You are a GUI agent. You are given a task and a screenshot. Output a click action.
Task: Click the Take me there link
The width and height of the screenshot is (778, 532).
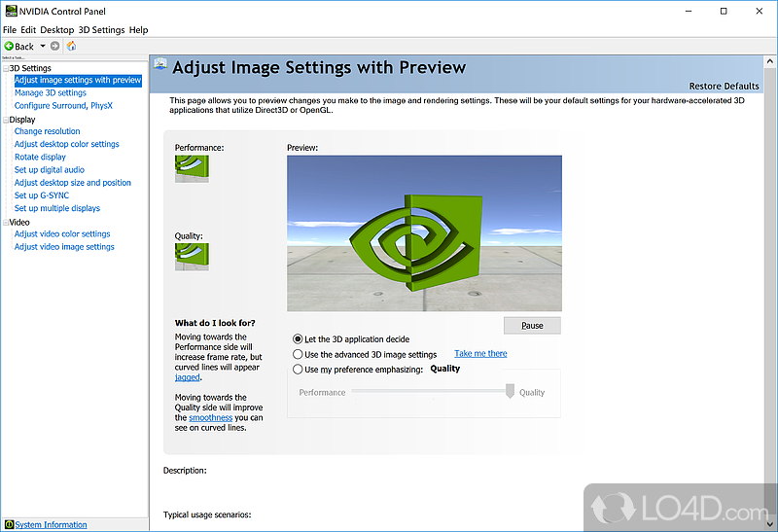[x=480, y=353]
